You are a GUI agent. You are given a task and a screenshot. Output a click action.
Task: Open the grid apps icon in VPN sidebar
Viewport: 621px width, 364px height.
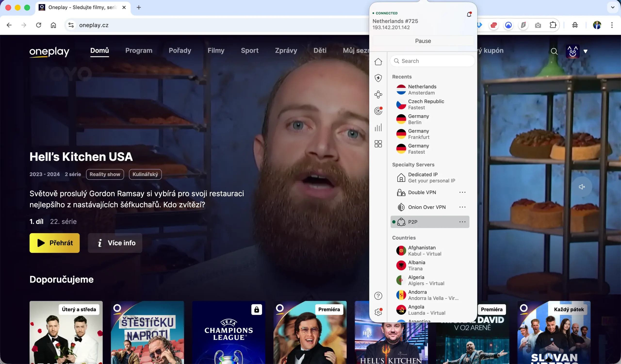(378, 144)
